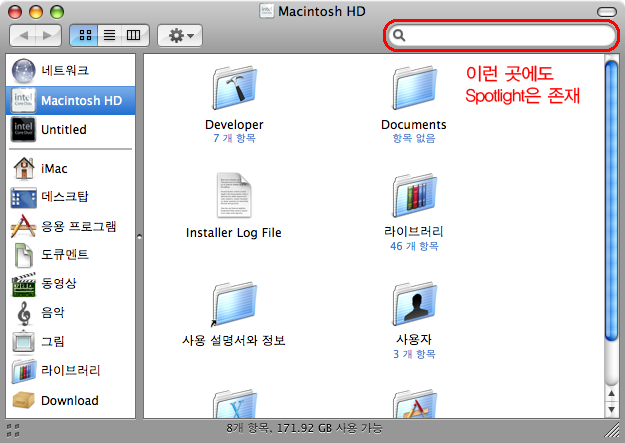Select the Documents folder icon
625x443 pixels.
[415, 88]
